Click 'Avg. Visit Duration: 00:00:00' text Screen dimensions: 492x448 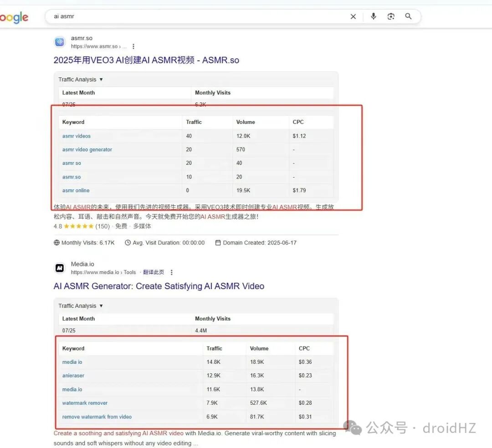[x=169, y=243]
